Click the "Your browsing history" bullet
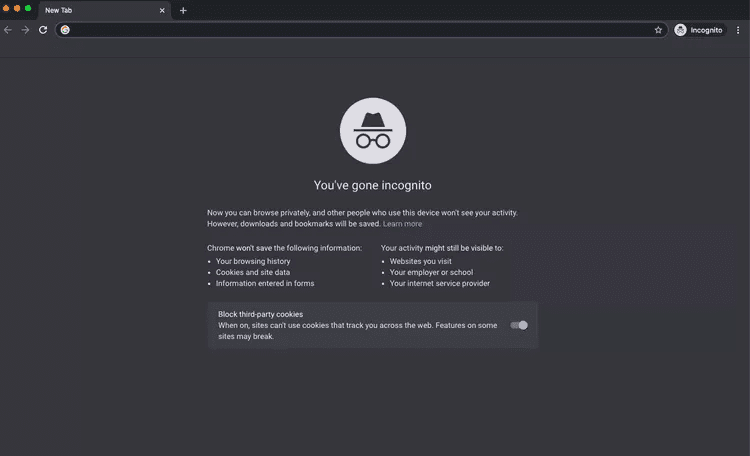This screenshot has width=750, height=456. pos(253,261)
